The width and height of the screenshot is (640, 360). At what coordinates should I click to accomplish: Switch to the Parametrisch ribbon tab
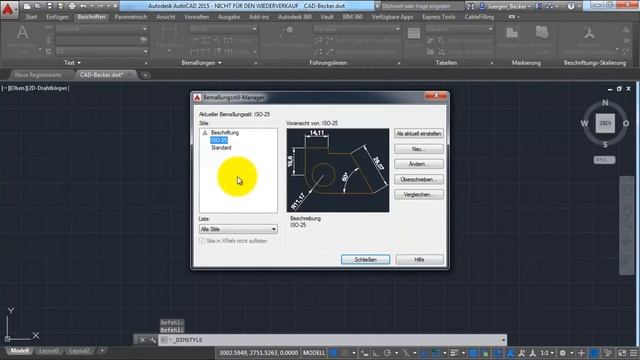(x=131, y=17)
